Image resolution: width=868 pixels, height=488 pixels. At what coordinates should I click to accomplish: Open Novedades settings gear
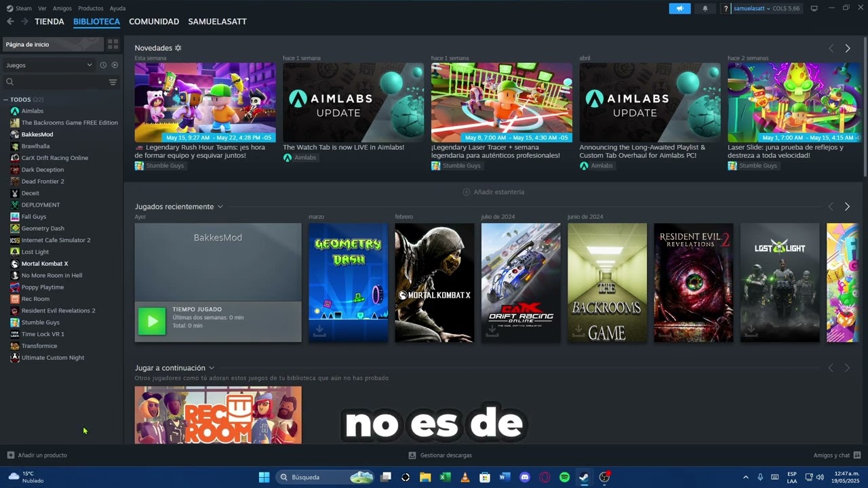pos(178,48)
